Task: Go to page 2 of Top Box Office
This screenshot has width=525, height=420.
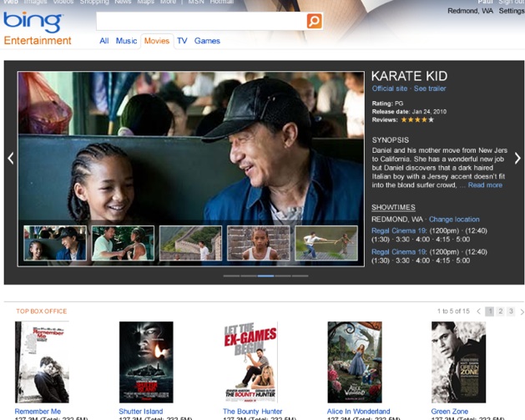Action: pos(500,311)
